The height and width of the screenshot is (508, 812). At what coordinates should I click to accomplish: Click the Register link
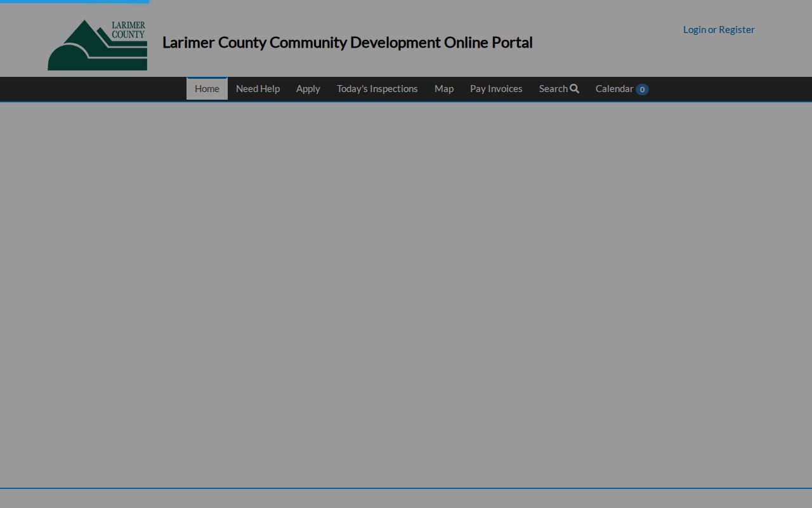pyautogui.click(x=737, y=29)
